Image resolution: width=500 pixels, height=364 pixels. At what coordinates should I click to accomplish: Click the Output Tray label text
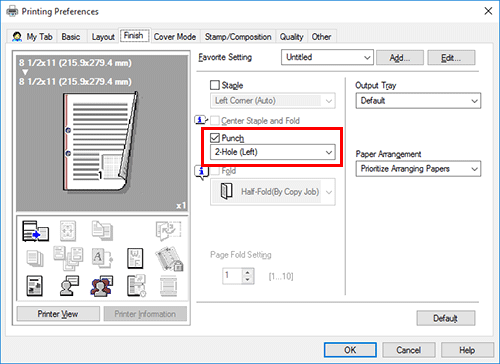[376, 86]
